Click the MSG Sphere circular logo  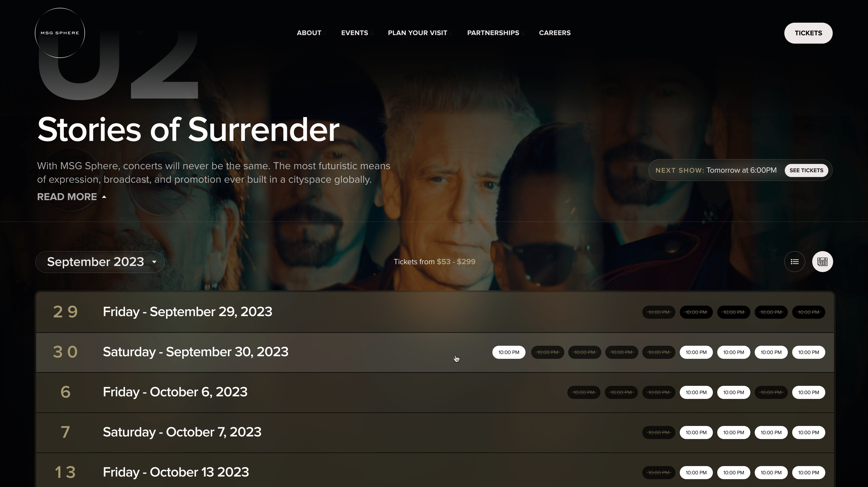click(x=60, y=33)
